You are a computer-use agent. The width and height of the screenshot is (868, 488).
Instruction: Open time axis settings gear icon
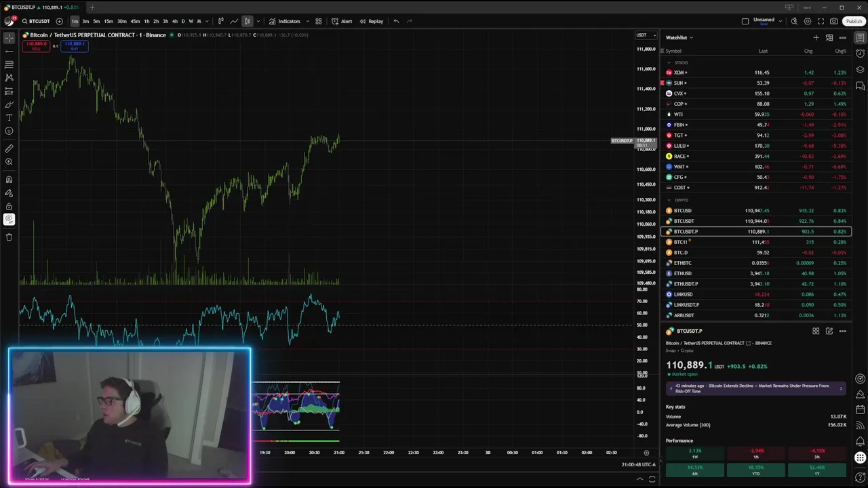646,453
